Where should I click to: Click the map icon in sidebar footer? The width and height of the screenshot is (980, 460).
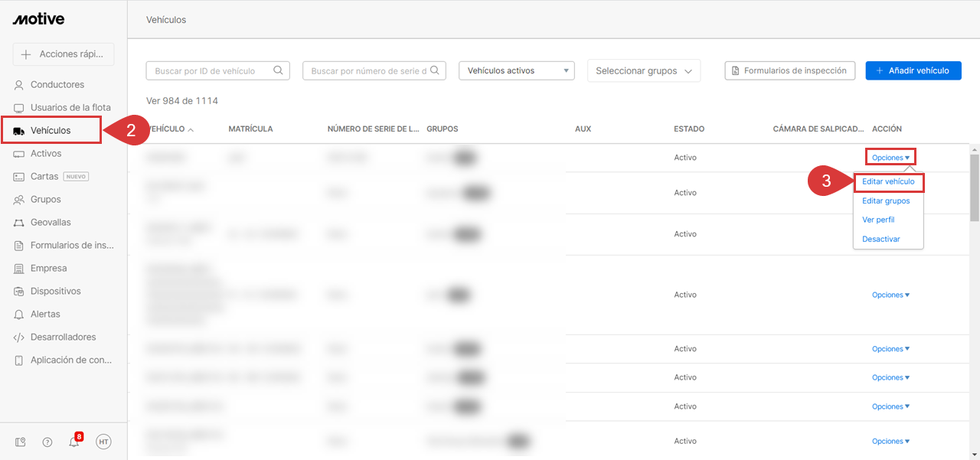click(21, 442)
